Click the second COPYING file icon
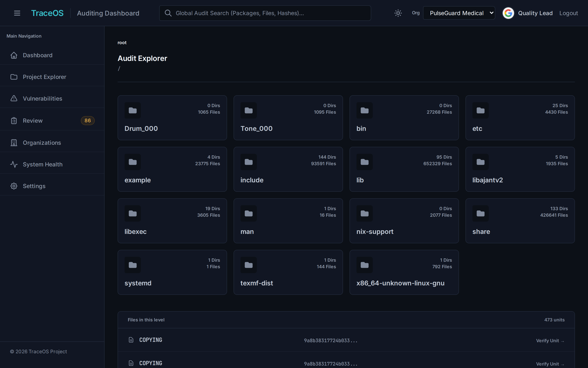Screen dimensions: 588x368 pos(131,363)
